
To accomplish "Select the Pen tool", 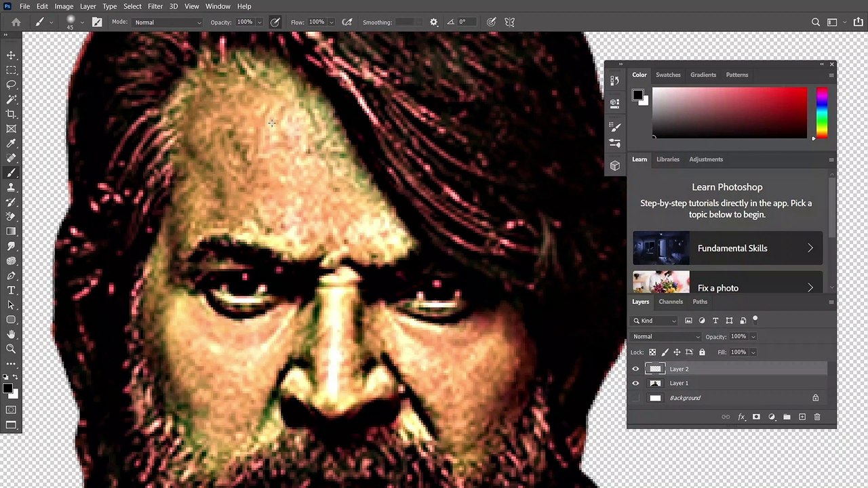I will pos(11,276).
